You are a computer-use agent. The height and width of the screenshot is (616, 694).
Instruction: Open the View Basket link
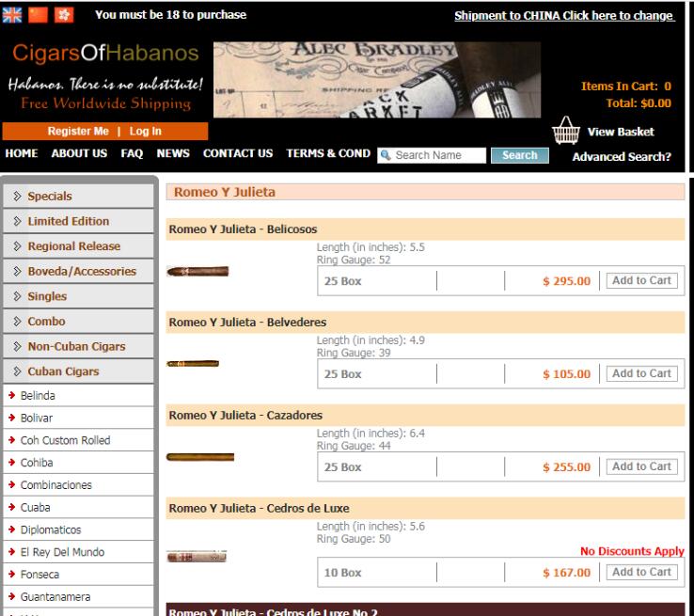(621, 132)
